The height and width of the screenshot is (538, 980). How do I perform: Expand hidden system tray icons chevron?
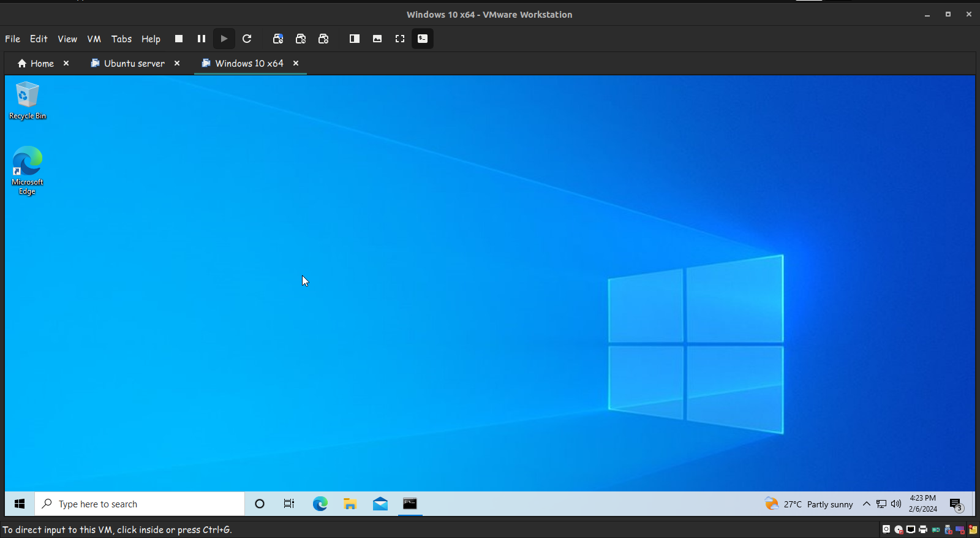tap(867, 504)
